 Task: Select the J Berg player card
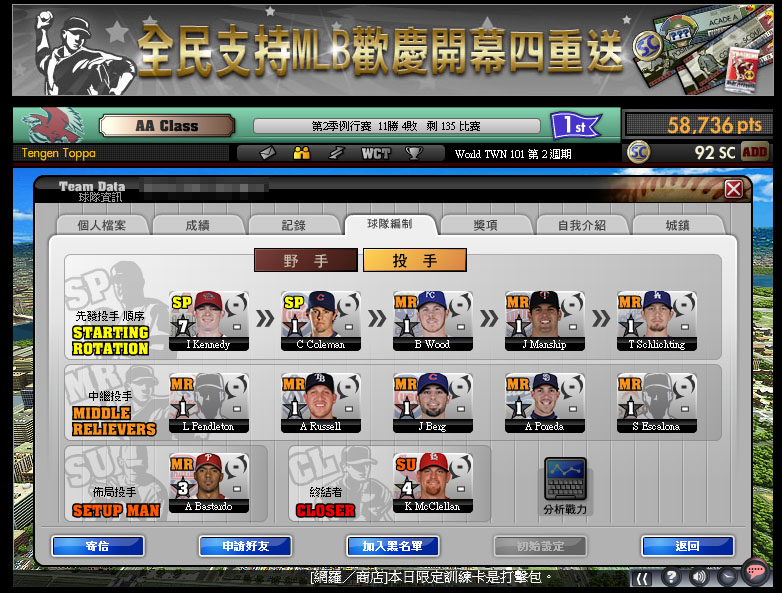(432, 403)
